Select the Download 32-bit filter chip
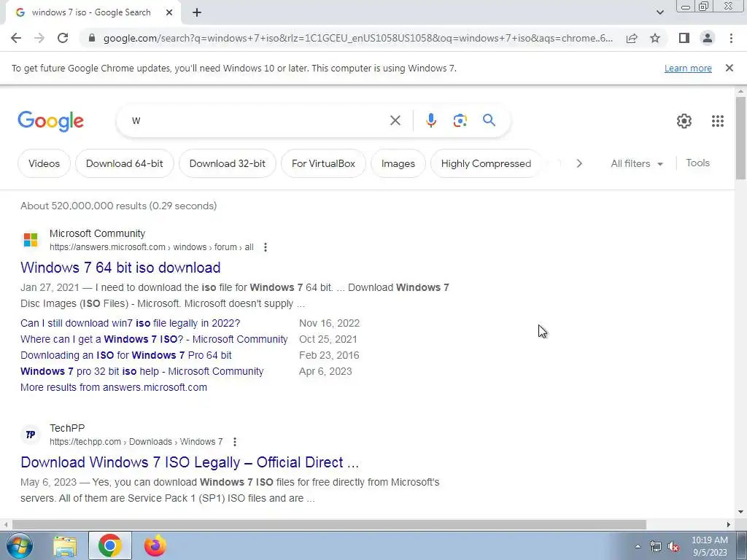Screen dimensions: 747x560 pos(228,163)
